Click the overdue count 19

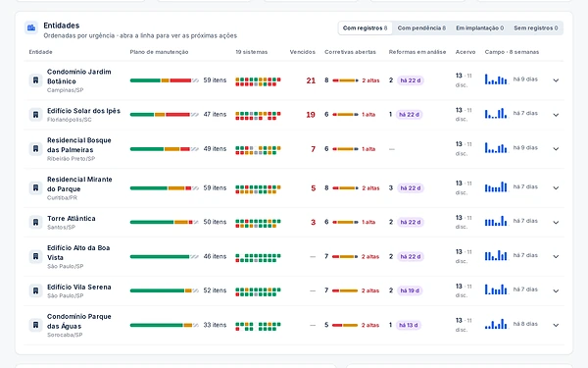click(x=311, y=115)
